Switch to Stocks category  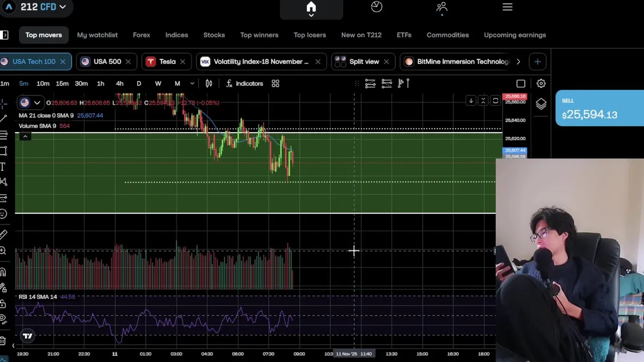(x=214, y=35)
